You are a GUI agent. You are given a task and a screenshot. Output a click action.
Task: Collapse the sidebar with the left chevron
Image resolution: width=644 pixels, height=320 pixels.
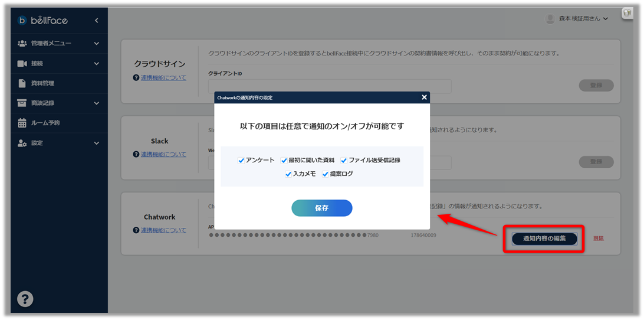click(97, 20)
